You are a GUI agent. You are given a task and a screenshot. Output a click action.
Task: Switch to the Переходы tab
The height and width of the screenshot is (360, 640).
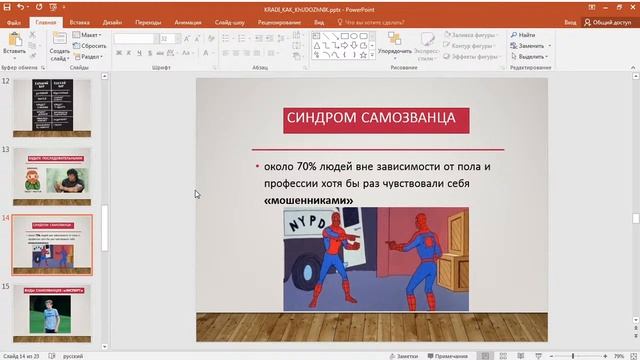click(148, 22)
